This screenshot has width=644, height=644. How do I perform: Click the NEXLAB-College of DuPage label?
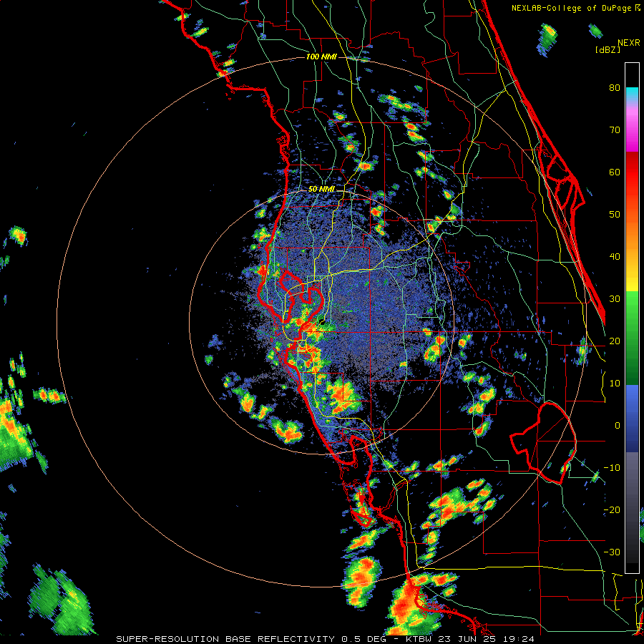pos(572,8)
